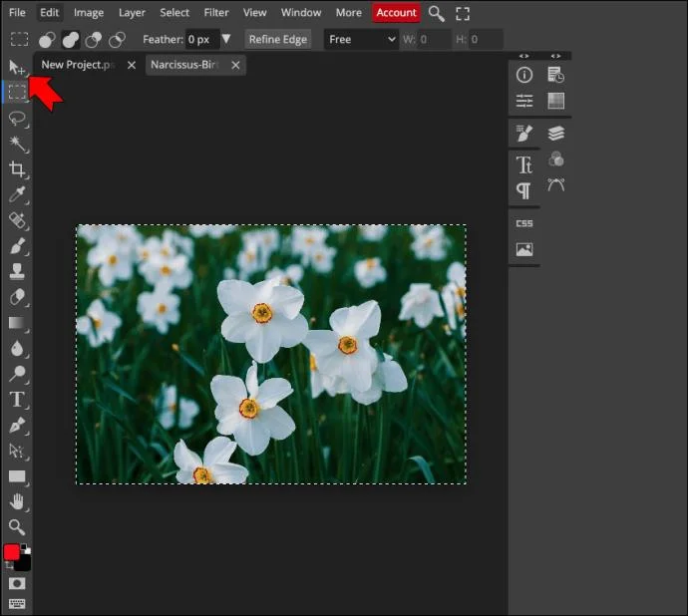
Task: Open the Brush panel icon
Action: pos(524,133)
